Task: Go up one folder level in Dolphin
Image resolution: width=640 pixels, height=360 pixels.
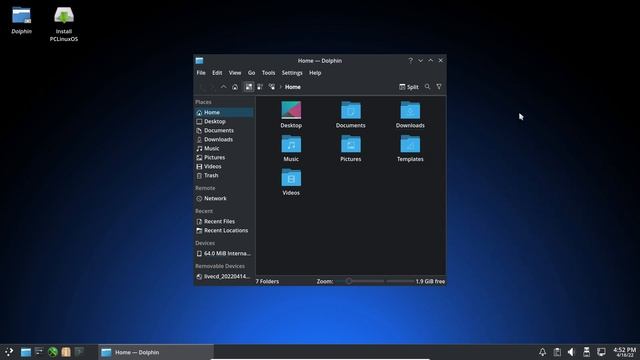Action: [223, 87]
